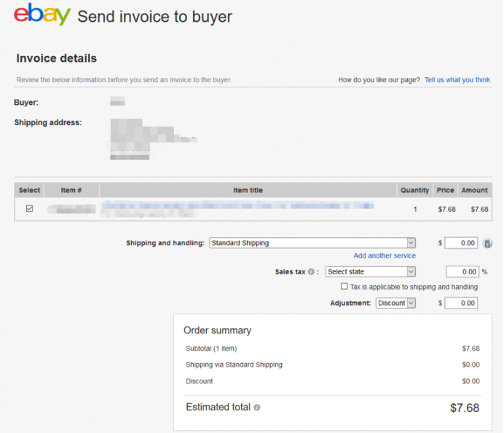Open the Standard Shipping dropdown
Image resolution: width=504 pixels, height=433 pixels.
tap(312, 243)
